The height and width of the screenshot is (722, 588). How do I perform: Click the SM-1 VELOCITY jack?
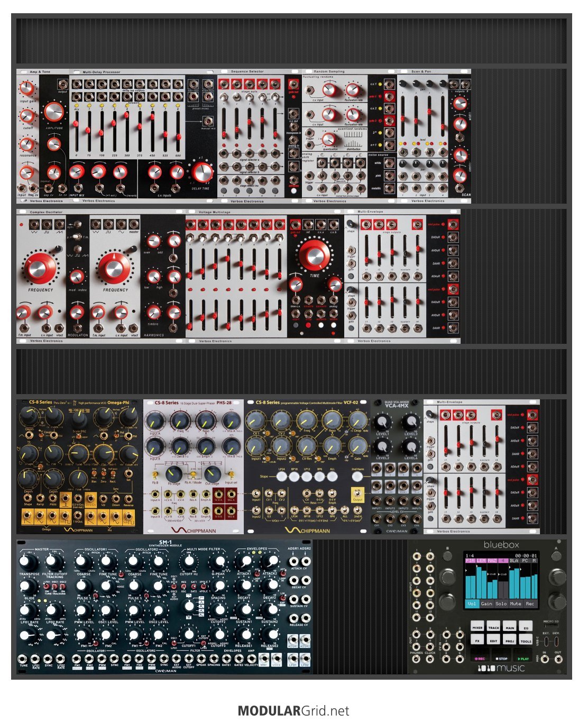click(x=251, y=659)
